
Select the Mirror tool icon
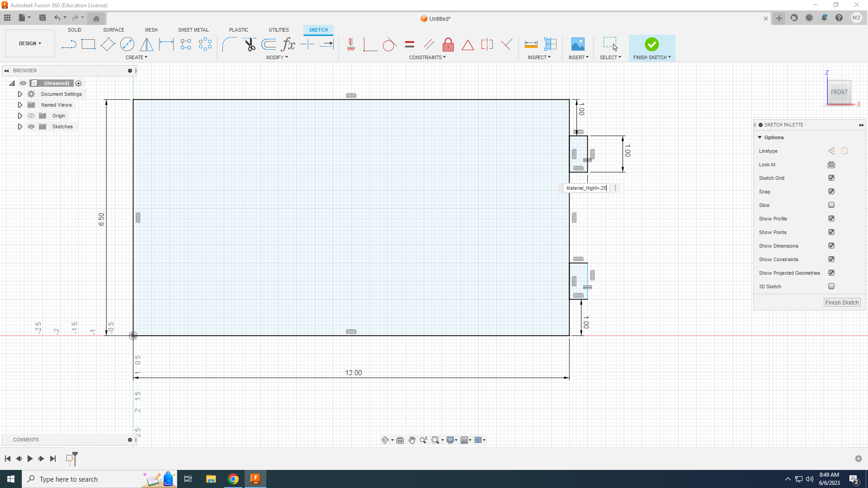point(146,44)
